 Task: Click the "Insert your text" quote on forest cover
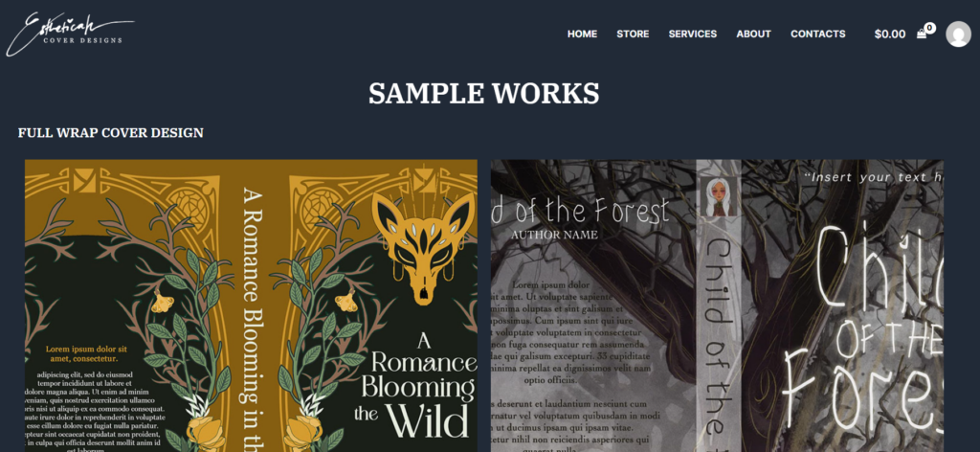click(874, 177)
